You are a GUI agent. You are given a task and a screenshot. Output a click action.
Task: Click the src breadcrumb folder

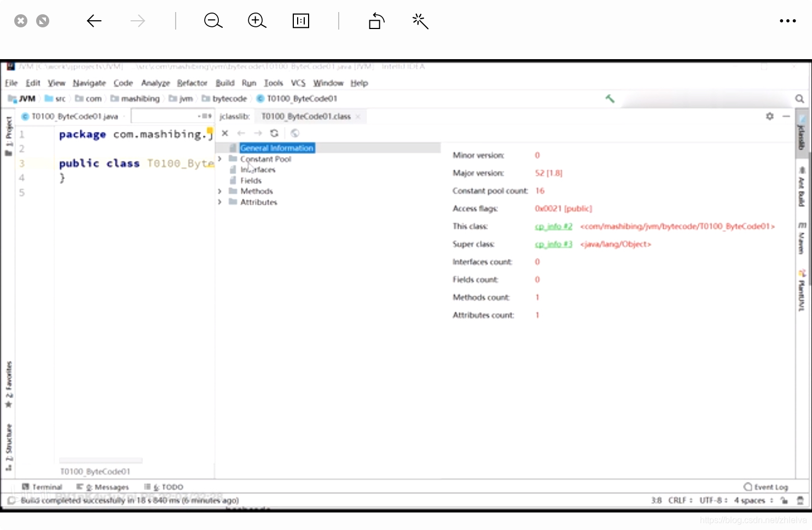pos(55,99)
